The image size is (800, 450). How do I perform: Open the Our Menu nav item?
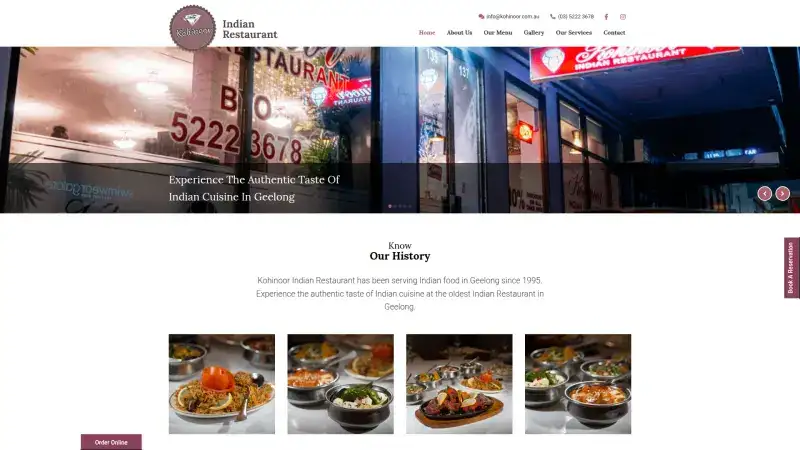[497, 33]
